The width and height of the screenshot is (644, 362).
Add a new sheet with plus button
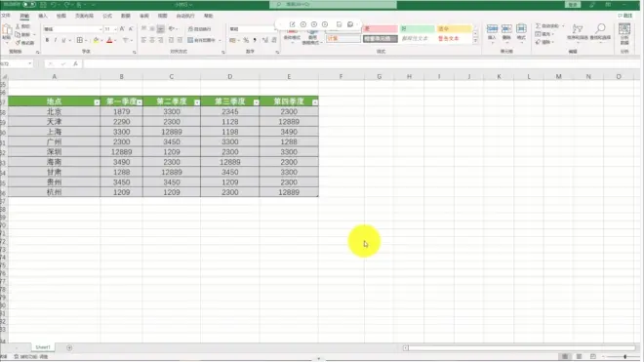coord(69,347)
